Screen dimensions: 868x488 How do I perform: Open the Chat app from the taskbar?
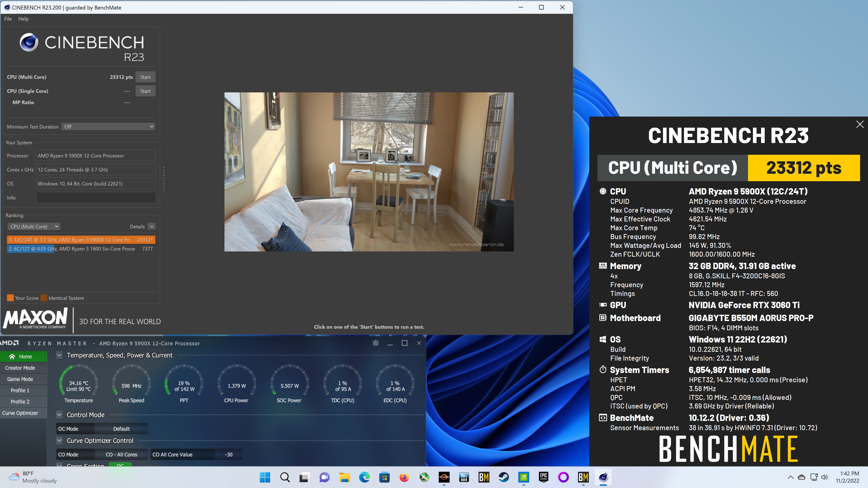coord(325,477)
